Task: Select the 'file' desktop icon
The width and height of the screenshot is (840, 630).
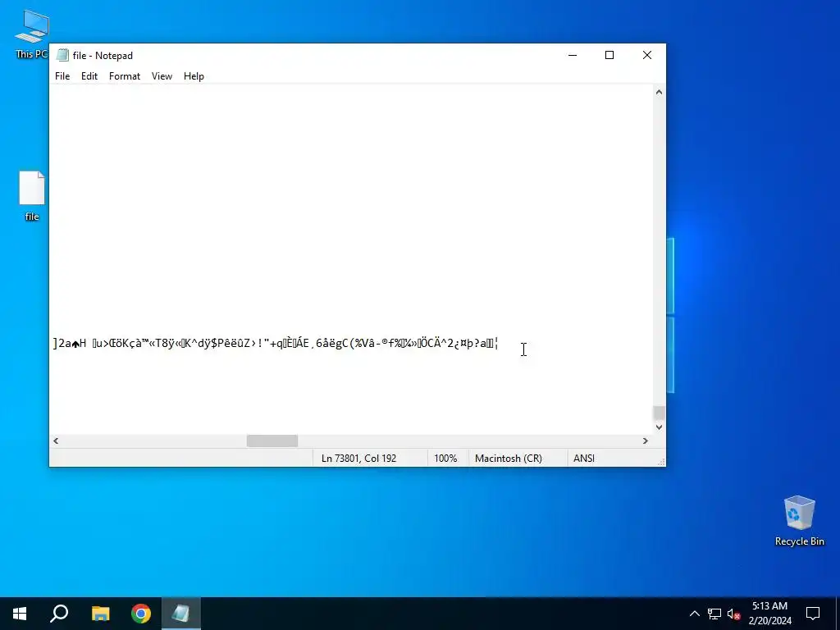Action: point(32,196)
